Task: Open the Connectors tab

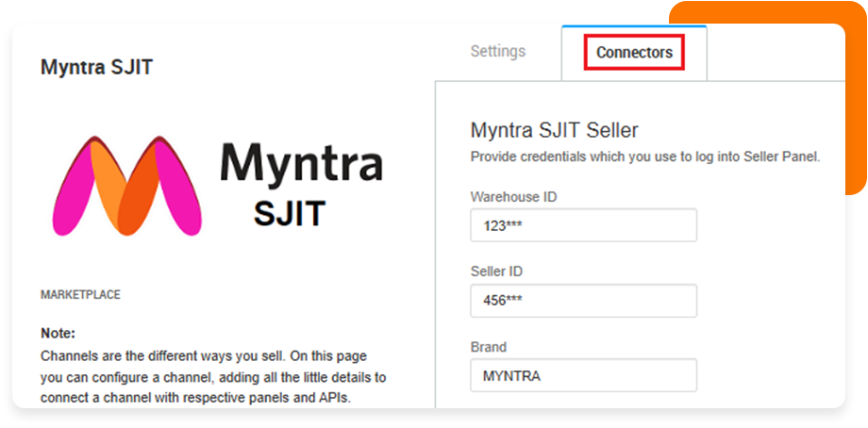Action: 634,53
